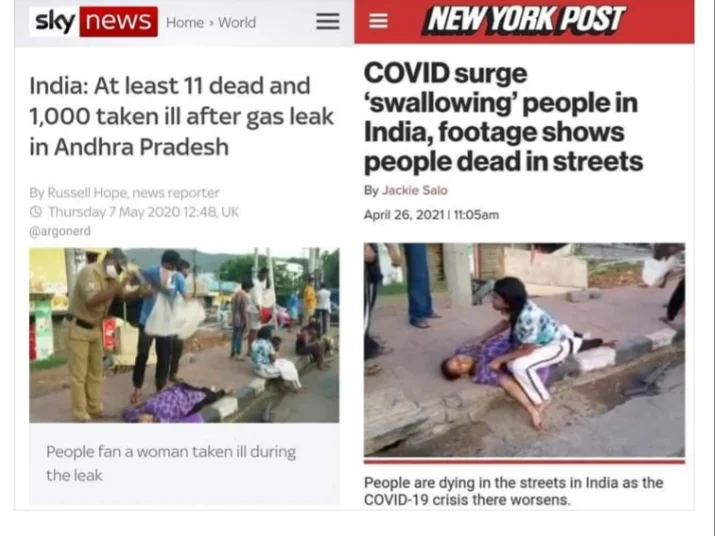The width and height of the screenshot is (715, 536).
Task: Click the April 26, 2021 timestamp
Action: pyautogui.click(x=431, y=215)
